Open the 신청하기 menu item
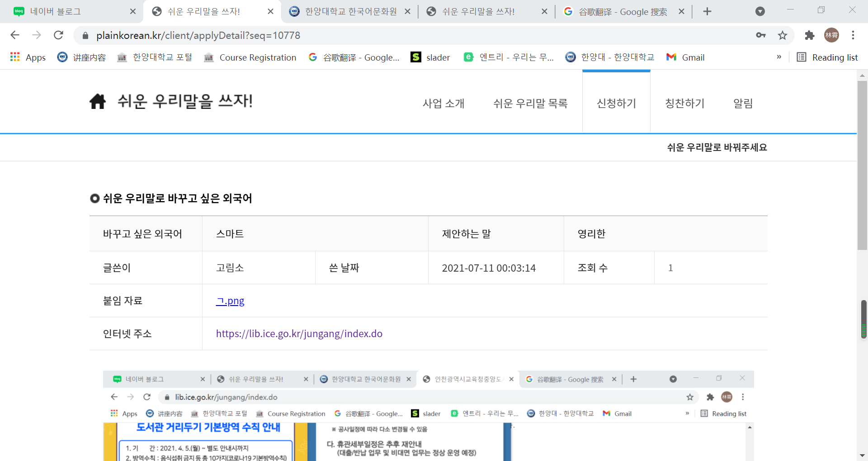The width and height of the screenshot is (868, 461). pos(616,103)
